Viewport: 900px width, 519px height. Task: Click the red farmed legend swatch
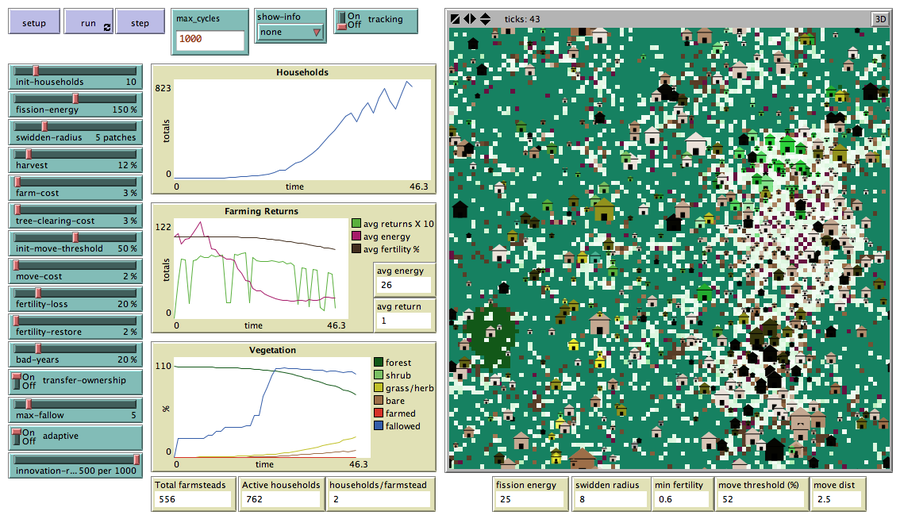click(379, 413)
